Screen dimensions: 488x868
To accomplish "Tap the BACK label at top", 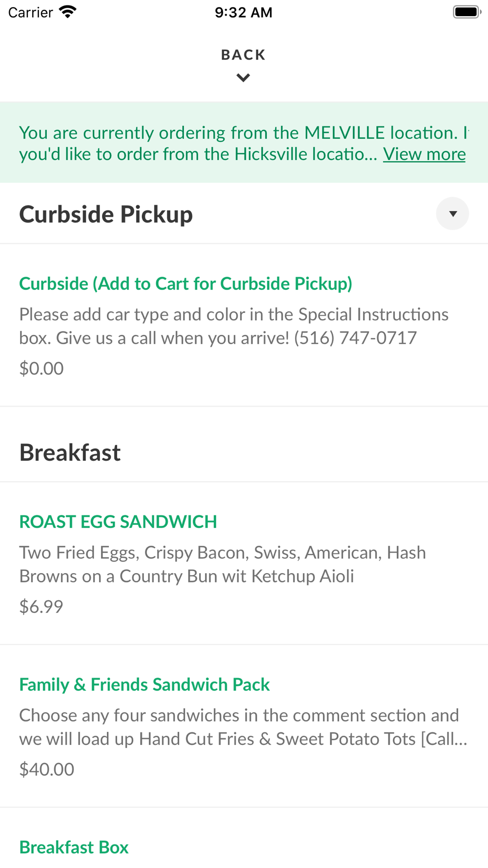I will 243,55.
